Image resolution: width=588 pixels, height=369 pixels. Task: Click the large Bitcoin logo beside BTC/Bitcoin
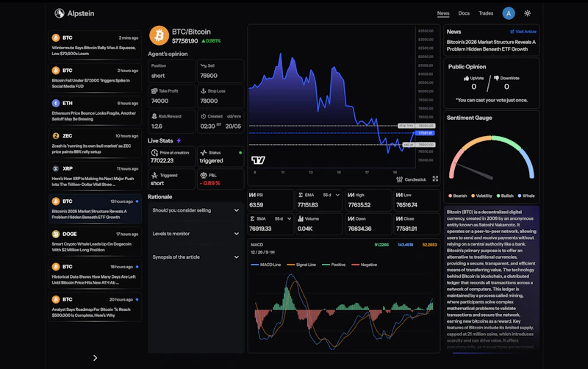(159, 35)
